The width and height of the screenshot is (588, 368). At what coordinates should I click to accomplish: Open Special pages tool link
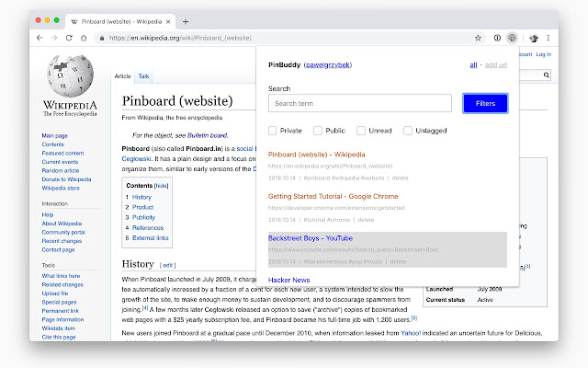(x=59, y=303)
